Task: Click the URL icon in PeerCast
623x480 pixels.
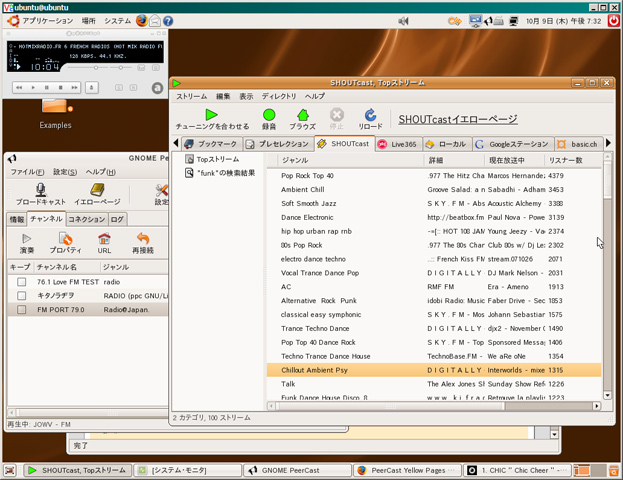Action: click(104, 238)
